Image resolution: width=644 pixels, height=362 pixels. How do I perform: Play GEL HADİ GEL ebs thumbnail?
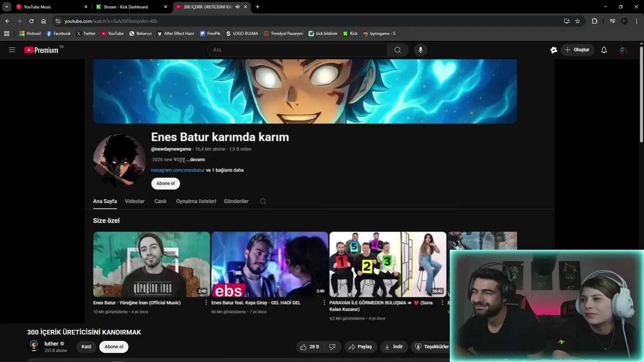click(x=270, y=264)
